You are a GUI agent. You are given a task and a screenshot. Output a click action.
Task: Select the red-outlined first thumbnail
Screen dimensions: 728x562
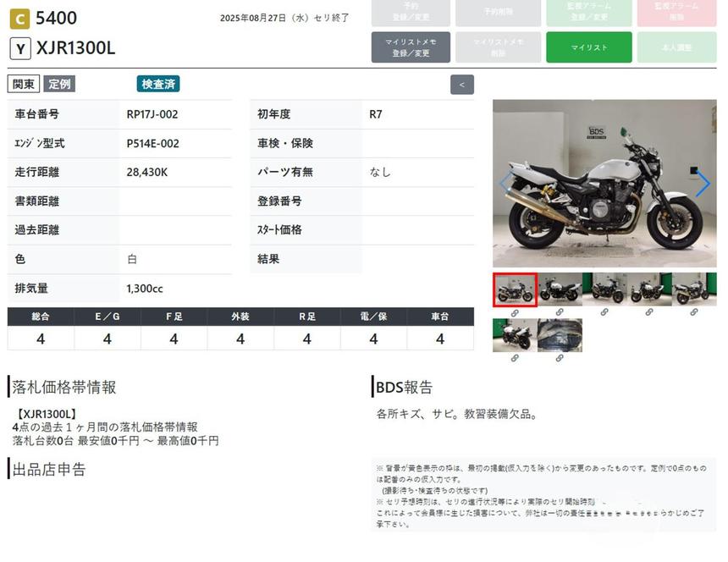515,289
